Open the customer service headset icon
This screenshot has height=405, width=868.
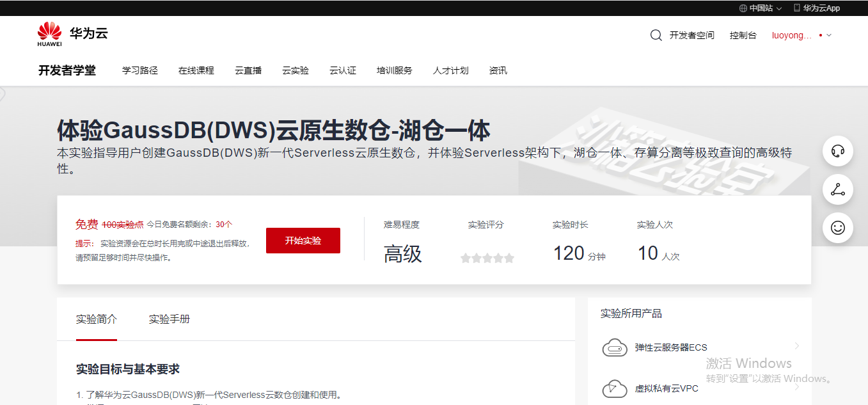837,151
